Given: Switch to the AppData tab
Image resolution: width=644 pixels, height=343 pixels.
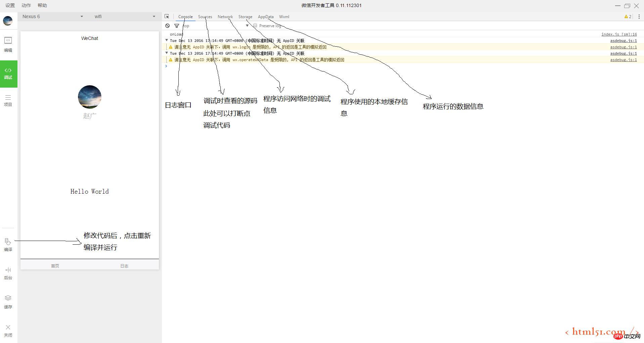Looking at the screenshot, I should [x=265, y=17].
